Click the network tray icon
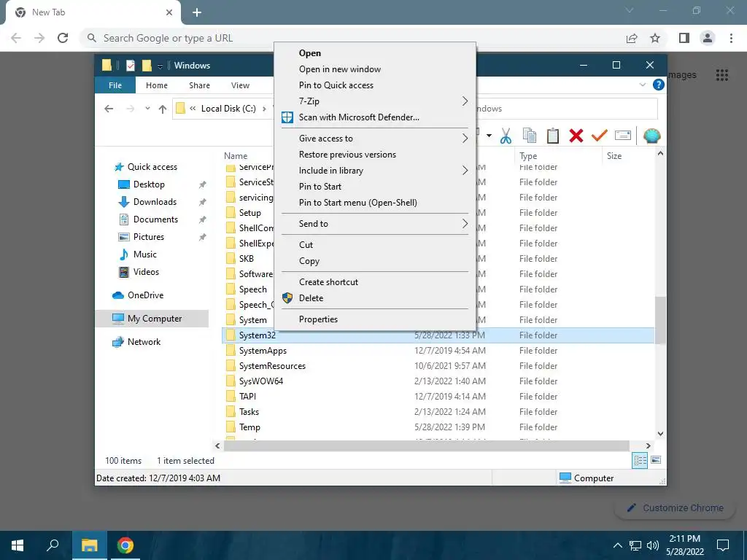The width and height of the screenshot is (747, 560). pos(635,545)
